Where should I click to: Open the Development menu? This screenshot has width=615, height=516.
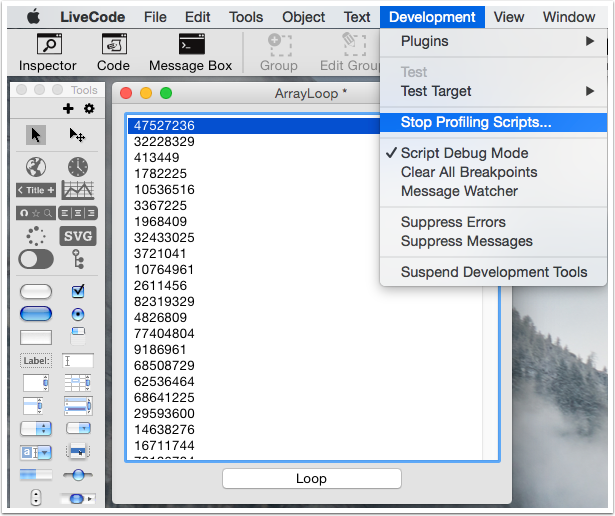coord(432,17)
